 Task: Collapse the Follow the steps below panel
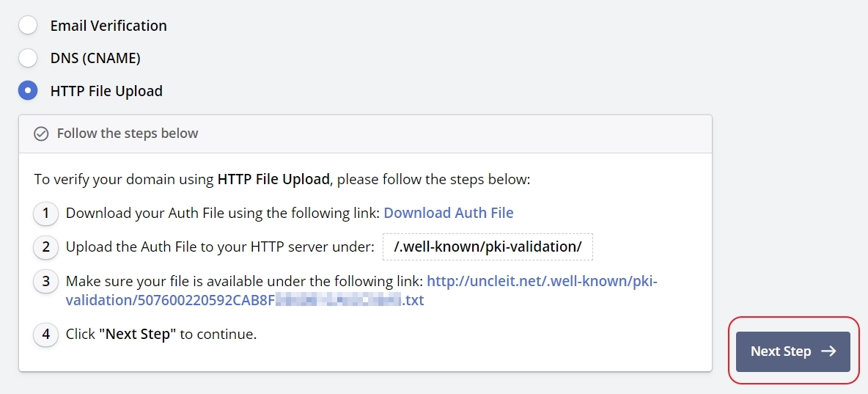click(x=128, y=134)
